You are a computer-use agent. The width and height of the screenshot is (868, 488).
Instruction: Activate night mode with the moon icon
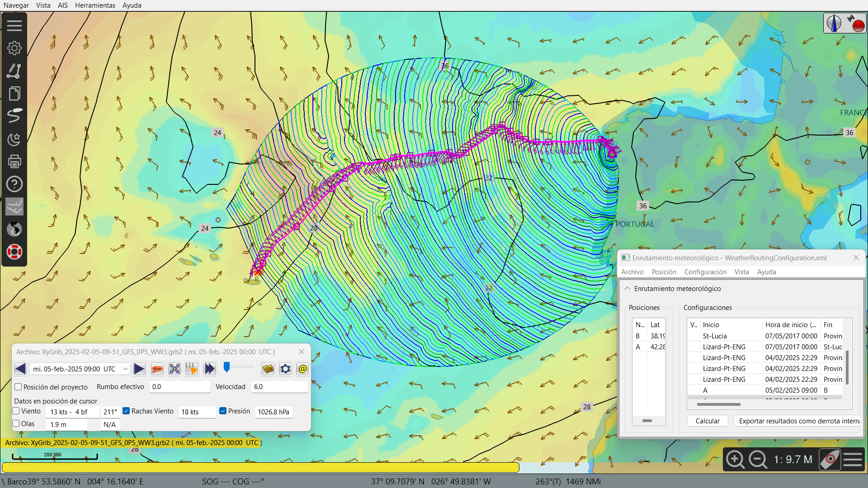[x=14, y=139]
